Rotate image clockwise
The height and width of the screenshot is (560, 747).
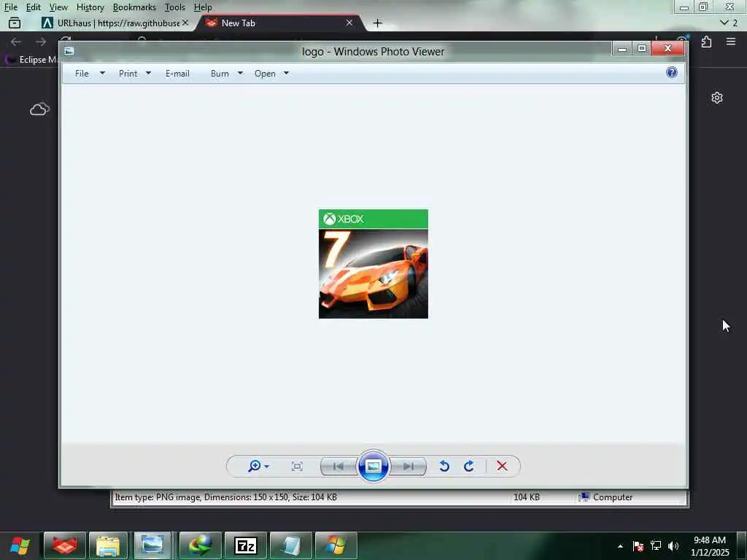(x=469, y=466)
